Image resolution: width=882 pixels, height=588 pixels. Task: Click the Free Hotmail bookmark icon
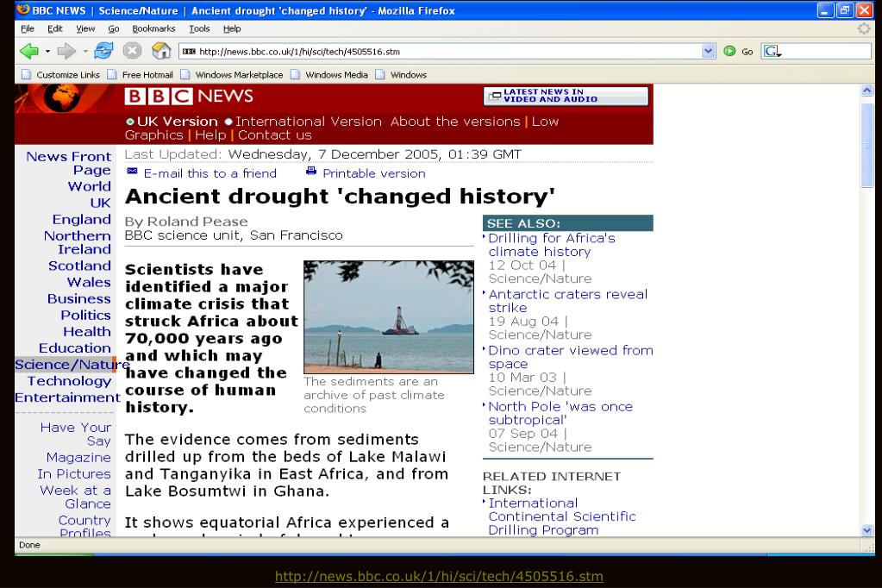click(x=112, y=74)
